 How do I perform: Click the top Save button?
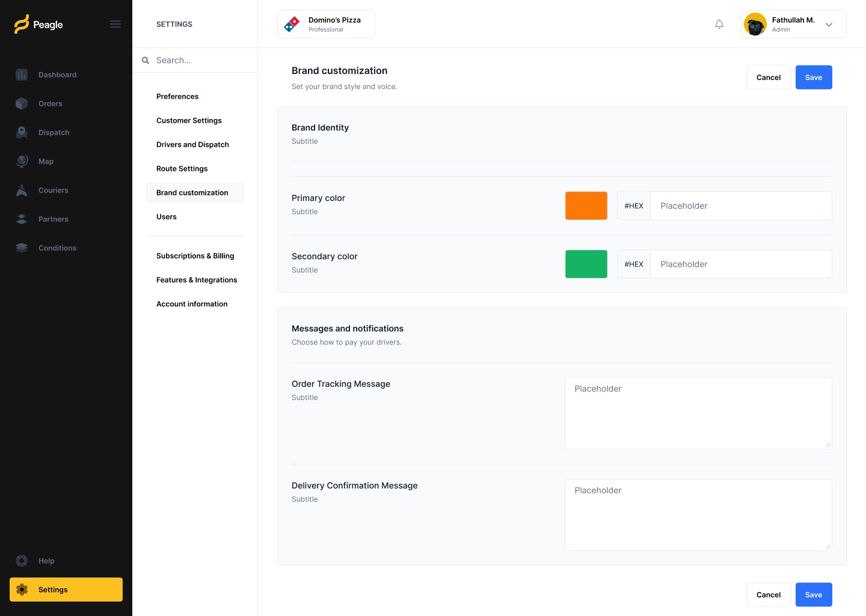click(x=814, y=77)
